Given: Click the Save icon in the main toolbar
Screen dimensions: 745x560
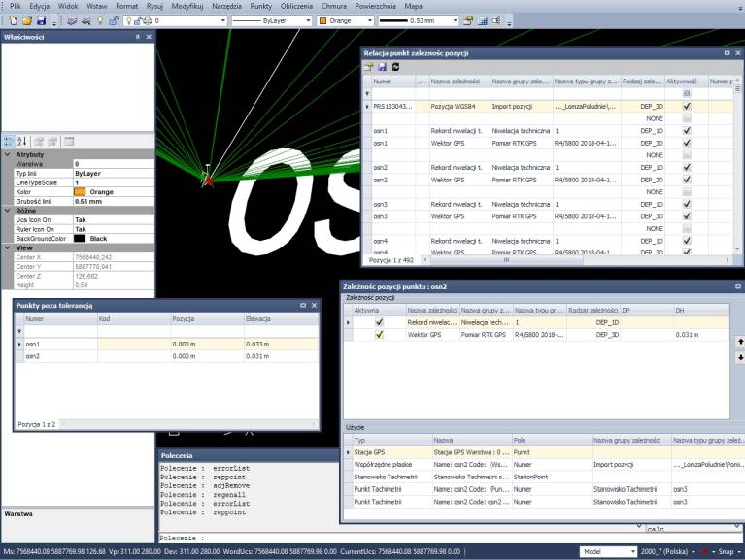Looking at the screenshot, I should point(41,19).
